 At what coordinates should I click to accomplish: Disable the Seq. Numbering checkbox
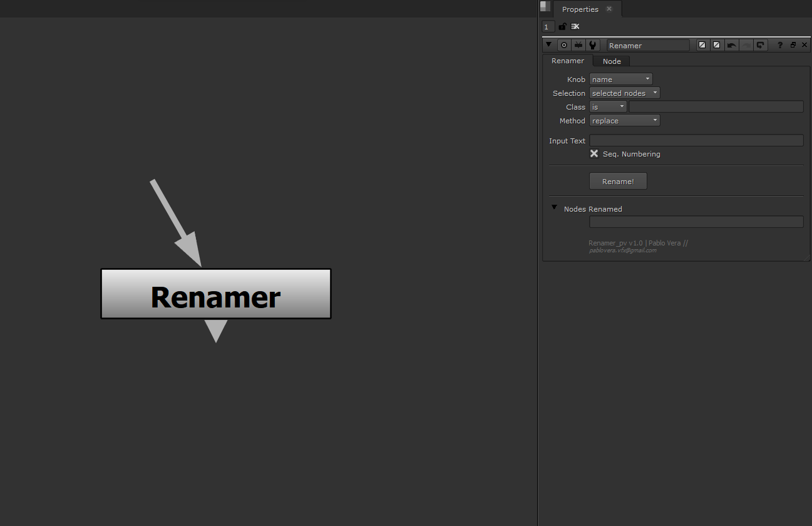pos(594,153)
